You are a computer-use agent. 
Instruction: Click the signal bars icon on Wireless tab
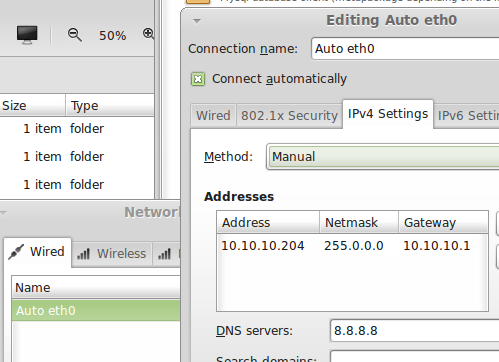tap(83, 254)
